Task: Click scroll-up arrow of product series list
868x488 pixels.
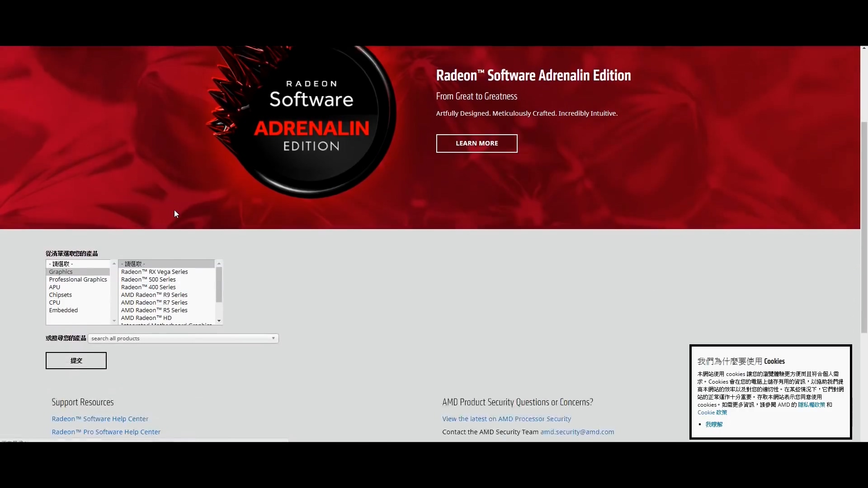Action: (219, 263)
